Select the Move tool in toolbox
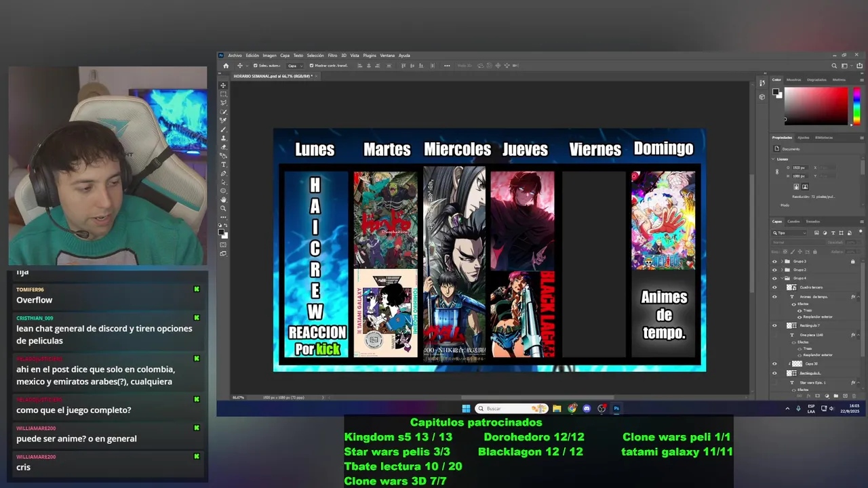Viewport: 868px width, 488px height. (x=222, y=85)
